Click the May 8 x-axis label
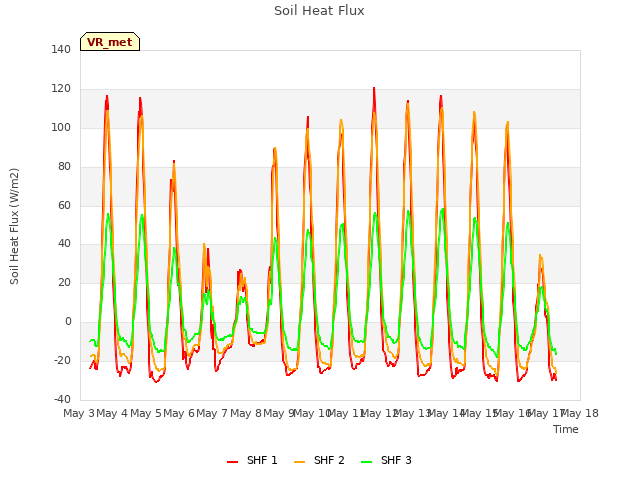This screenshot has height=480, width=640. coord(246,413)
